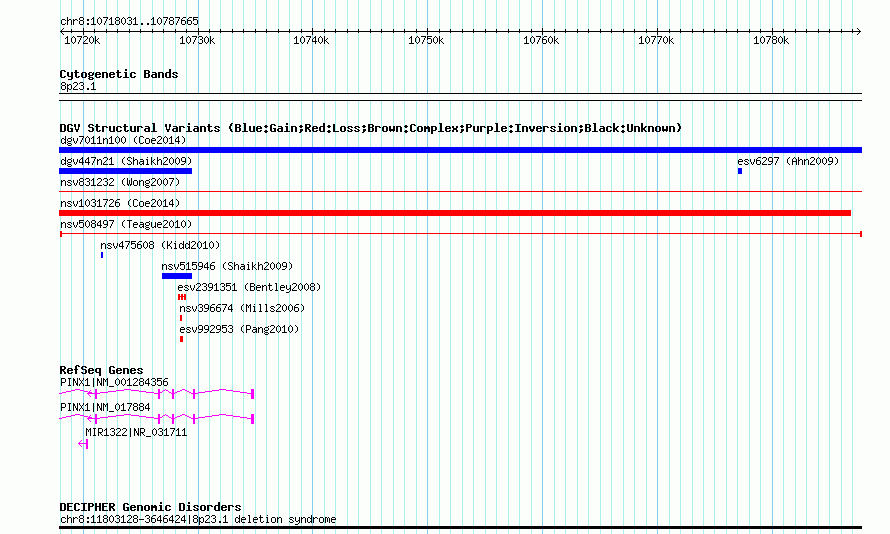This screenshot has width=890, height=534.
Task: Select the PINX1|NM_001284356 transcript glyph
Action: click(x=157, y=393)
